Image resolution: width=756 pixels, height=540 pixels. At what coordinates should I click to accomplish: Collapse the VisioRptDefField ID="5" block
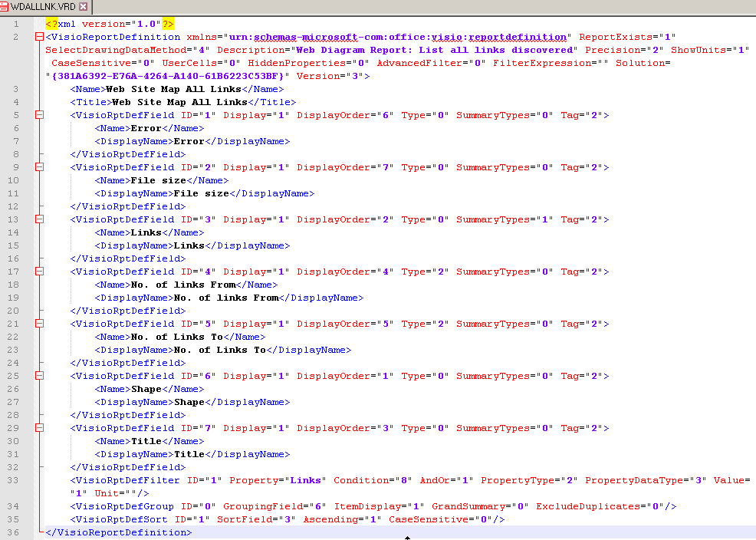[40, 324]
